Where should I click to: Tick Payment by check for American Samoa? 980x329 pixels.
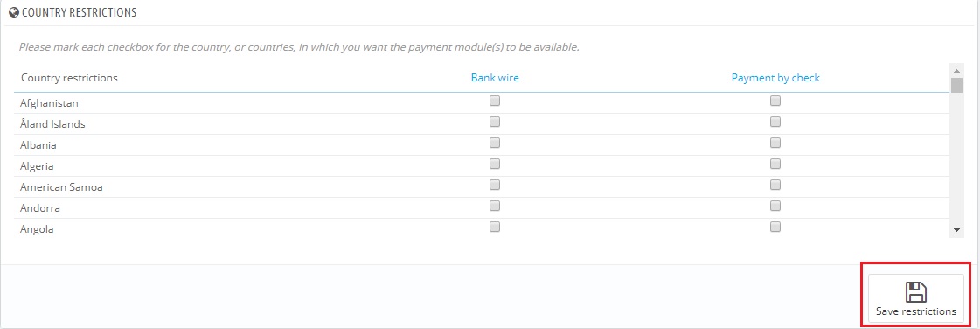coord(775,185)
